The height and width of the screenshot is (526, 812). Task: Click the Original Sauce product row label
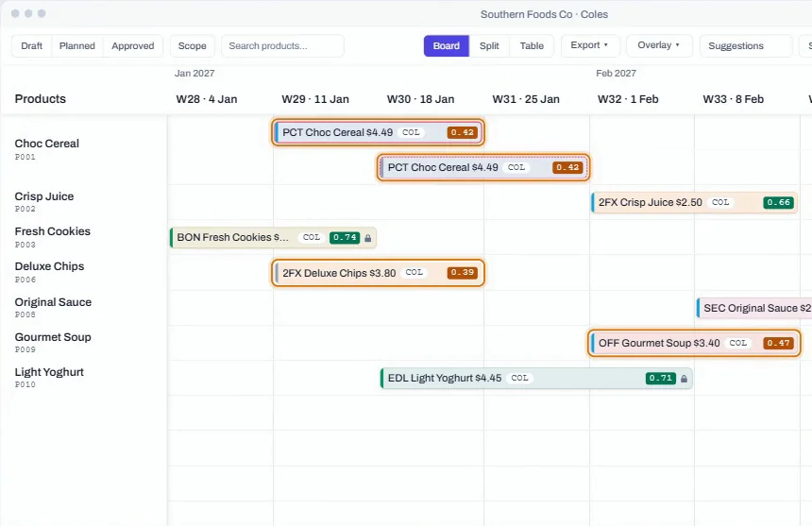pos(53,302)
